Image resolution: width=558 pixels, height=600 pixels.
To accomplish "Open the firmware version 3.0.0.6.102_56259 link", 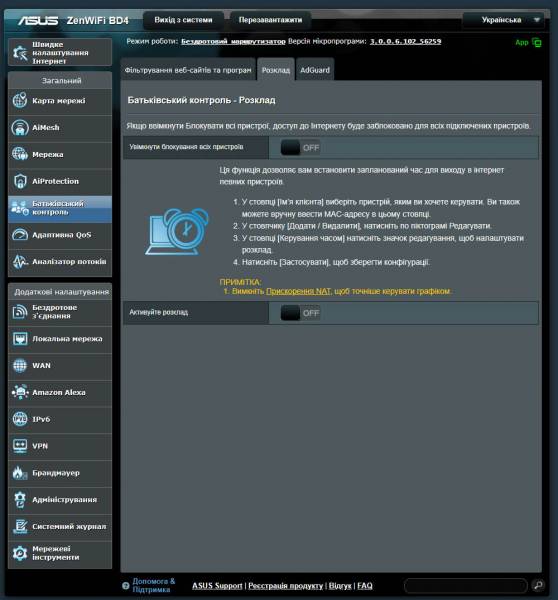I will click(x=405, y=41).
